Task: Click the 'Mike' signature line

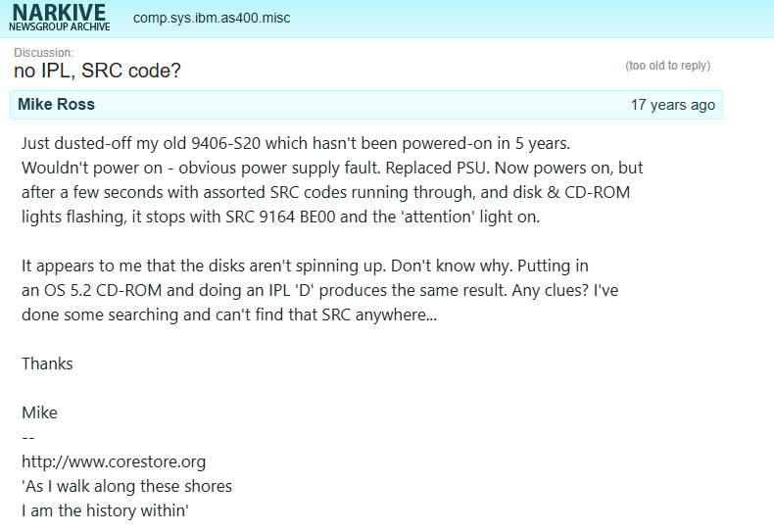Action: (x=39, y=412)
